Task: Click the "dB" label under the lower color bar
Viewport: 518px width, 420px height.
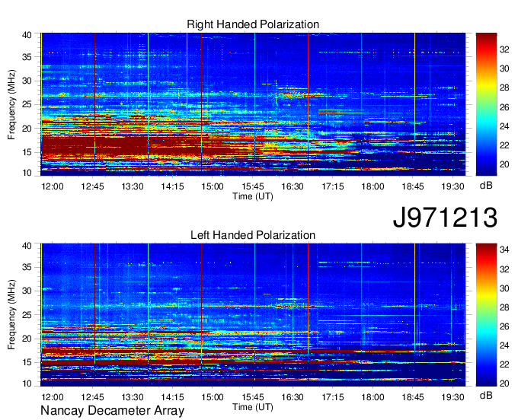Action: 486,395
